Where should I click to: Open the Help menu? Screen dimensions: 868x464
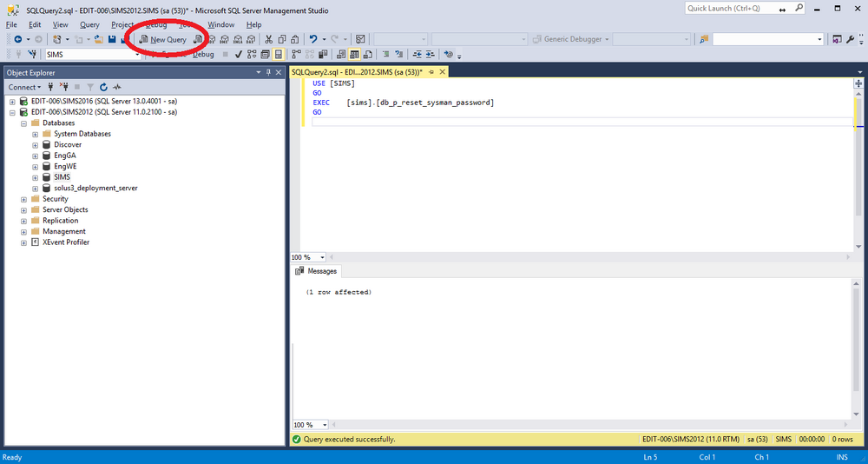click(254, 24)
